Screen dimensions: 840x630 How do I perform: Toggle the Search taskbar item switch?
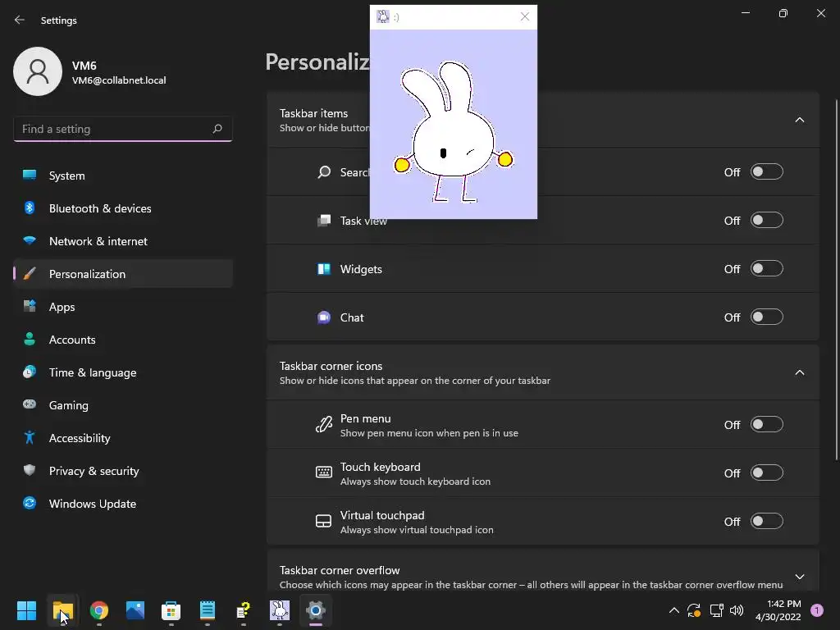[x=767, y=172]
